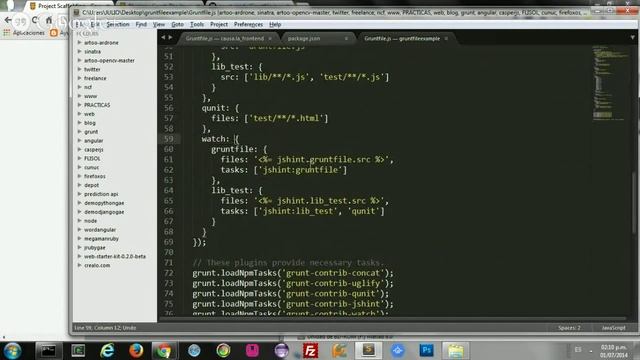640x360 pixels.
Task: Open the Find menu
Action: [x=141, y=24]
